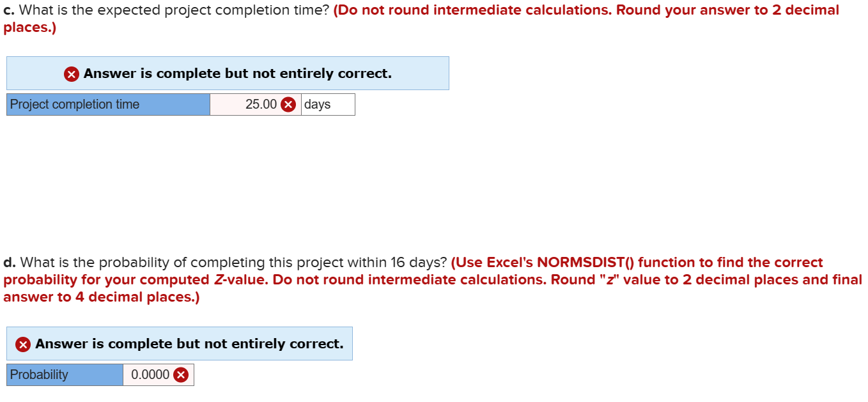Click the red rounding instruction in part c

pyautogui.click(x=585, y=10)
